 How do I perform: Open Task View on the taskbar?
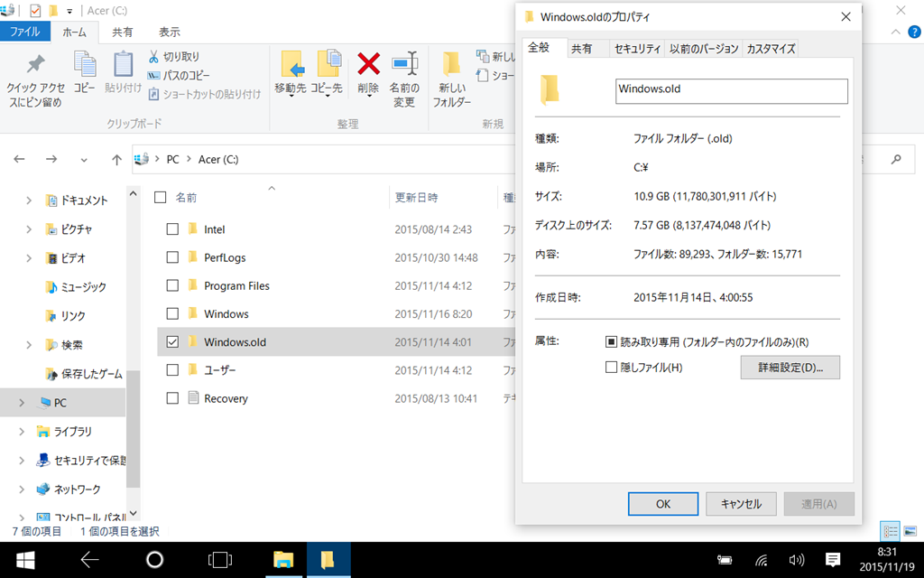(x=220, y=560)
